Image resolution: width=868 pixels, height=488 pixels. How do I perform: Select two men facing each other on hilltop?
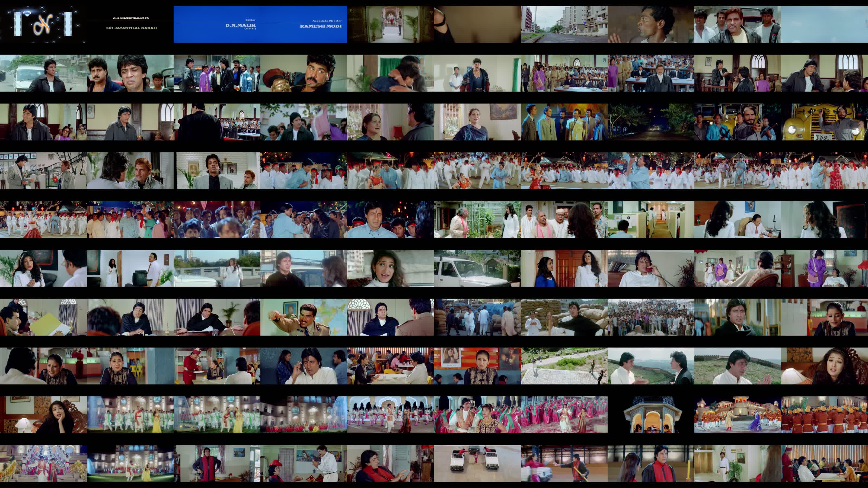pos(651,366)
